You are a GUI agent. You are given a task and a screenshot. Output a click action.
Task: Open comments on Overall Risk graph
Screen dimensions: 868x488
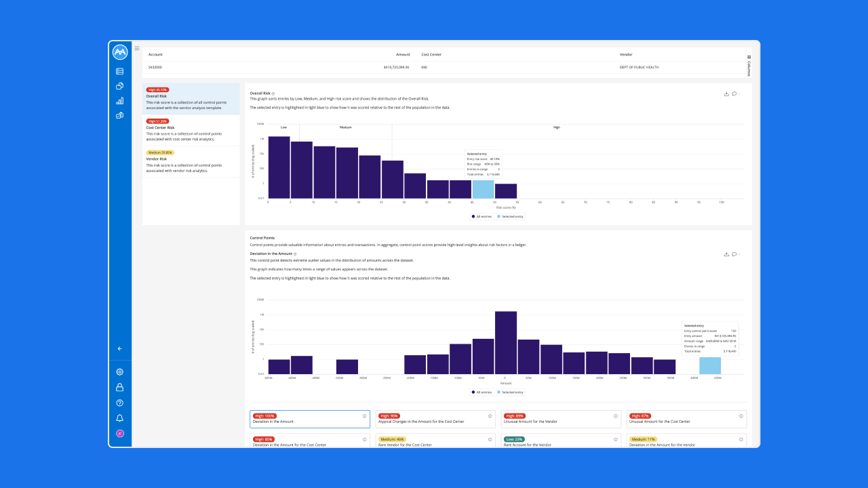pos(734,94)
